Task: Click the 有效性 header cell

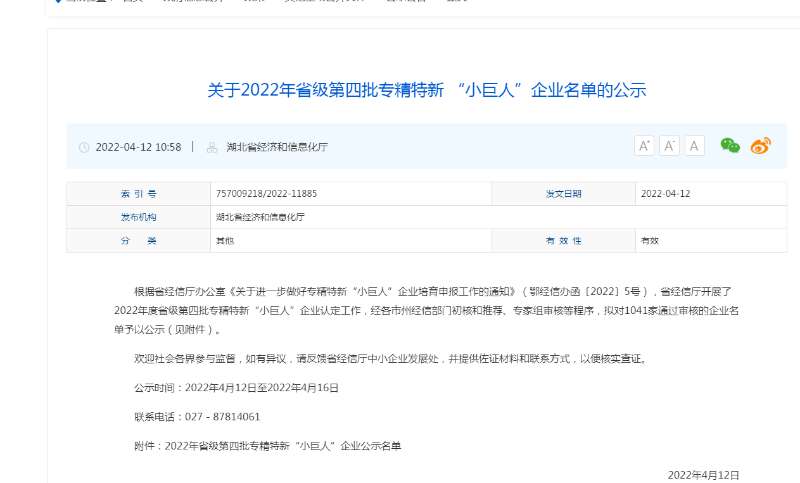Action: click(x=563, y=241)
